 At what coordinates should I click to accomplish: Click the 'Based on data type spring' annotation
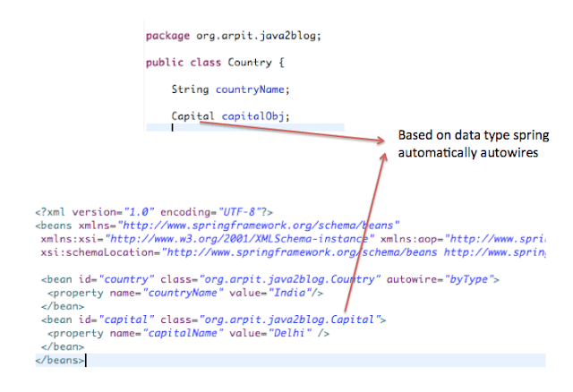[473, 135]
